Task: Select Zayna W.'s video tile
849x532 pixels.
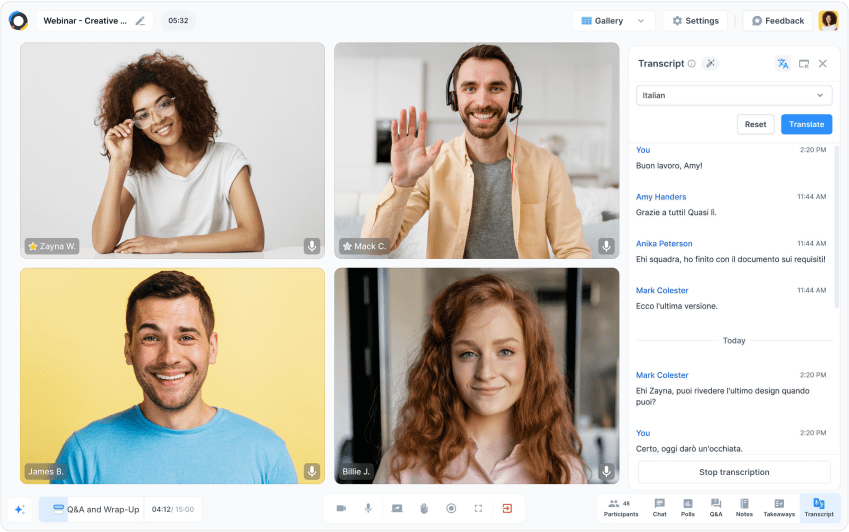Action: (x=172, y=150)
